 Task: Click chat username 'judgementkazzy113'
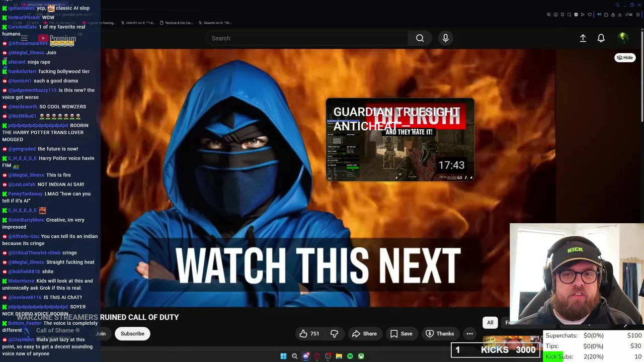[x=32, y=90]
